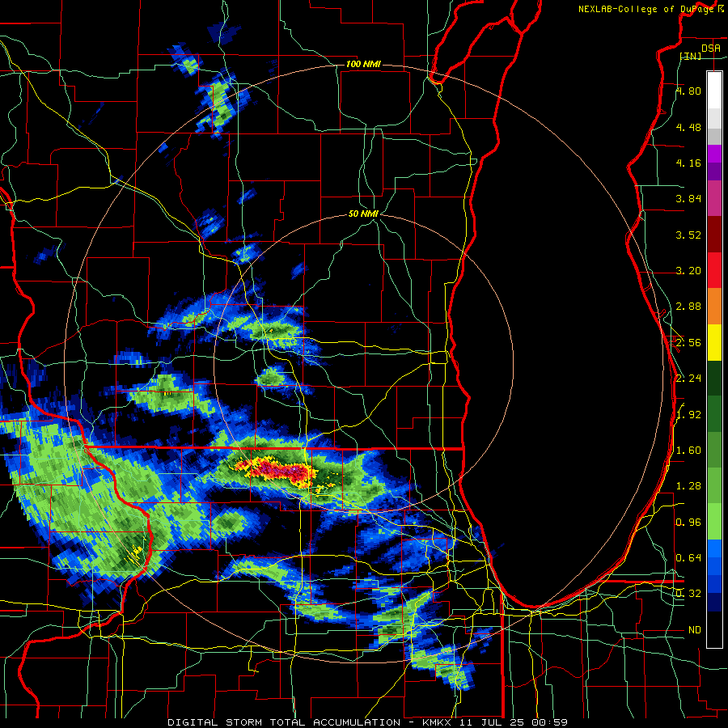Select the 2.56 legend value
The width and height of the screenshot is (728, 728).
pos(688,343)
